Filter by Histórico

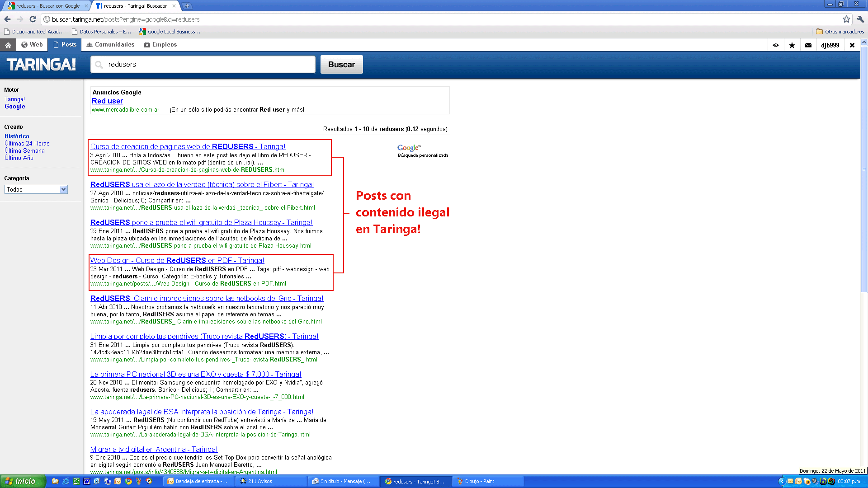click(x=17, y=136)
